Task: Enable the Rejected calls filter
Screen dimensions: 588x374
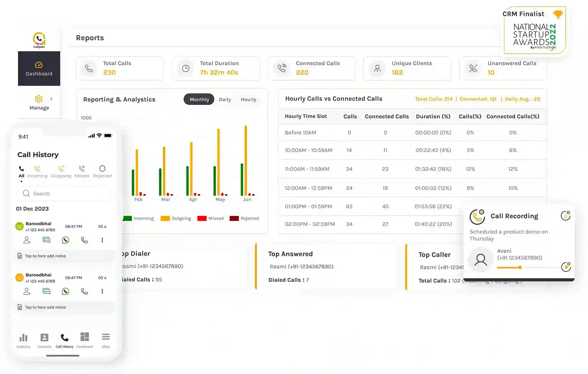Action: click(102, 169)
